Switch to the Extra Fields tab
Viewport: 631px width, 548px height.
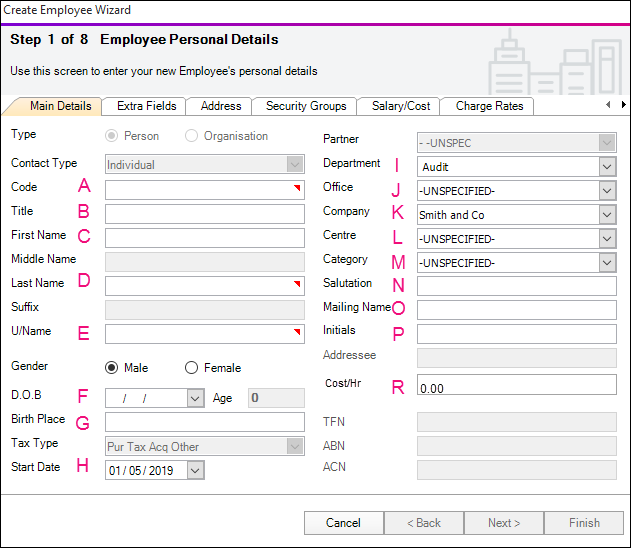click(146, 106)
